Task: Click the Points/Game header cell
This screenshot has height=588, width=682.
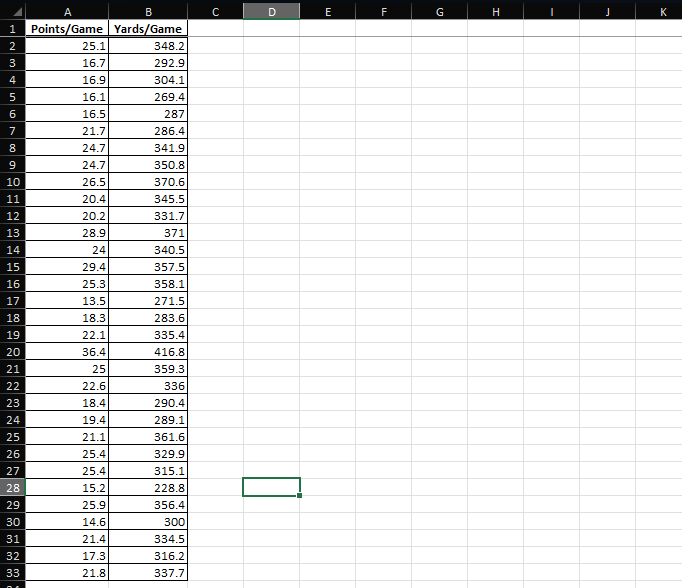Action: (x=67, y=29)
